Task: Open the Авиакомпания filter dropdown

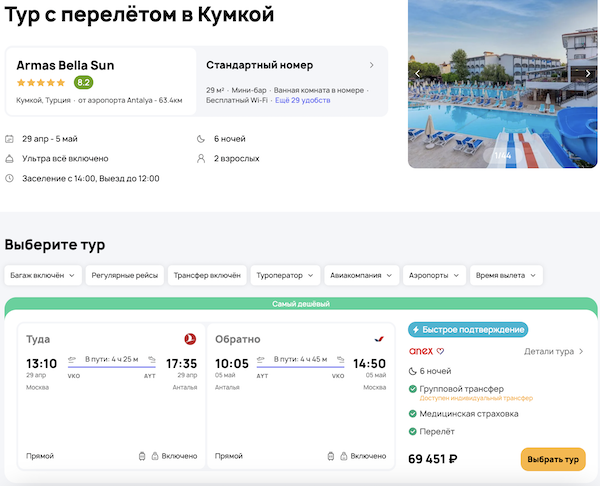Action: (362, 275)
